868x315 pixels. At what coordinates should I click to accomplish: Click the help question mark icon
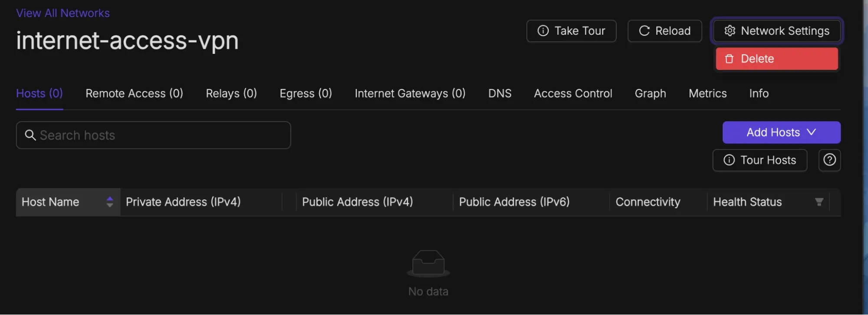point(829,160)
